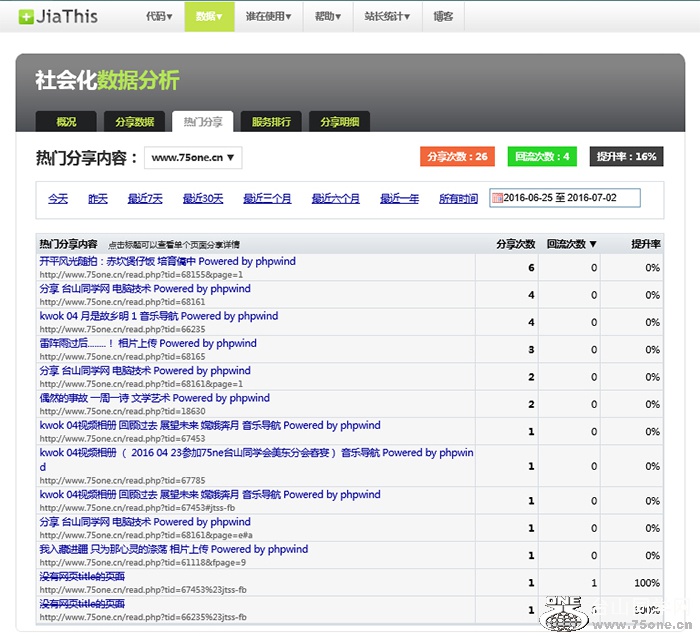Click the 今天 time filter link
The width and height of the screenshot is (700, 638).
[58, 199]
